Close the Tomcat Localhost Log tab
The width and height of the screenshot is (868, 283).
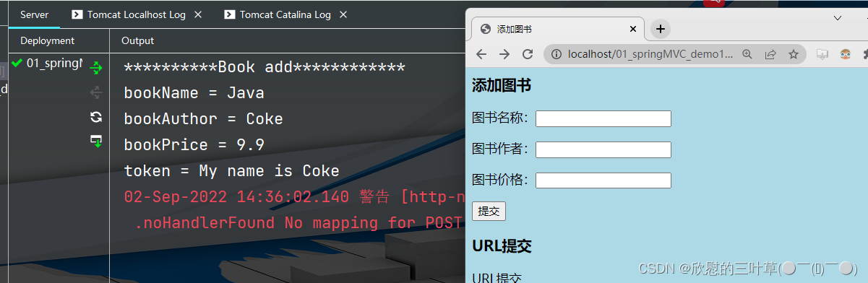point(198,14)
